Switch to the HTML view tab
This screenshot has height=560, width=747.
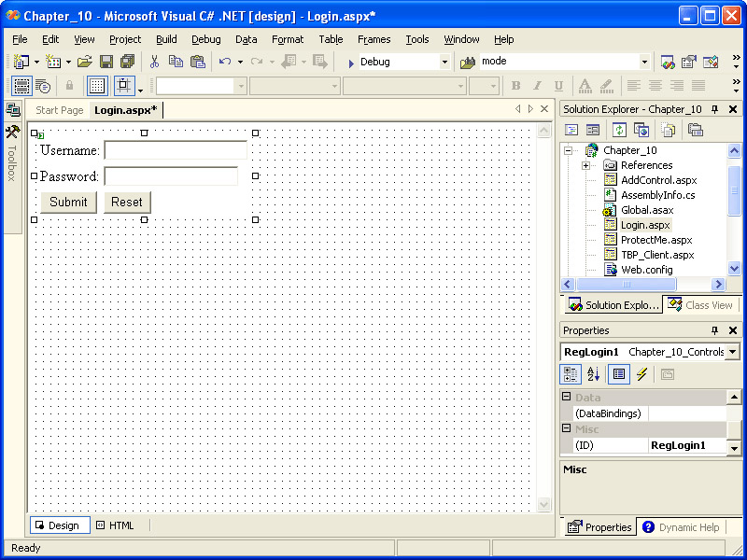coord(115,525)
